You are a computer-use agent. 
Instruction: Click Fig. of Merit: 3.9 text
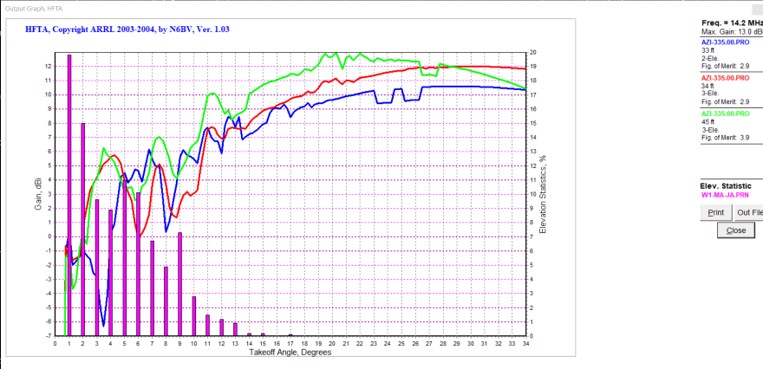[725, 138]
